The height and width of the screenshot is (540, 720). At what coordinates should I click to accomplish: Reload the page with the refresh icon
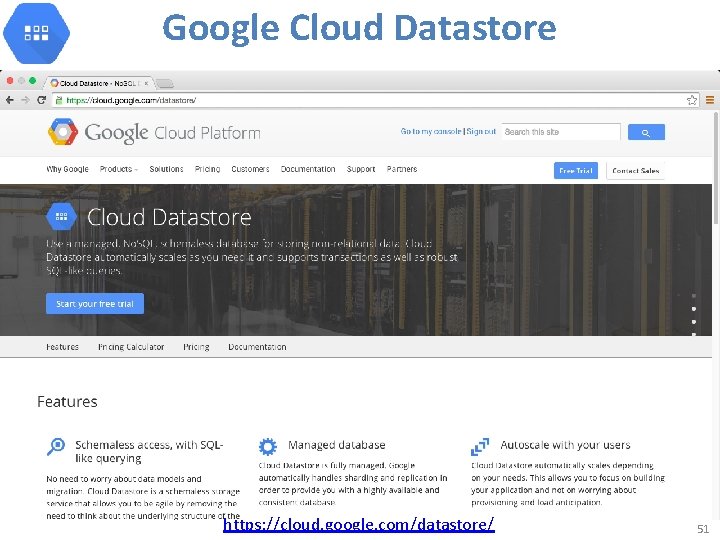[x=41, y=100]
